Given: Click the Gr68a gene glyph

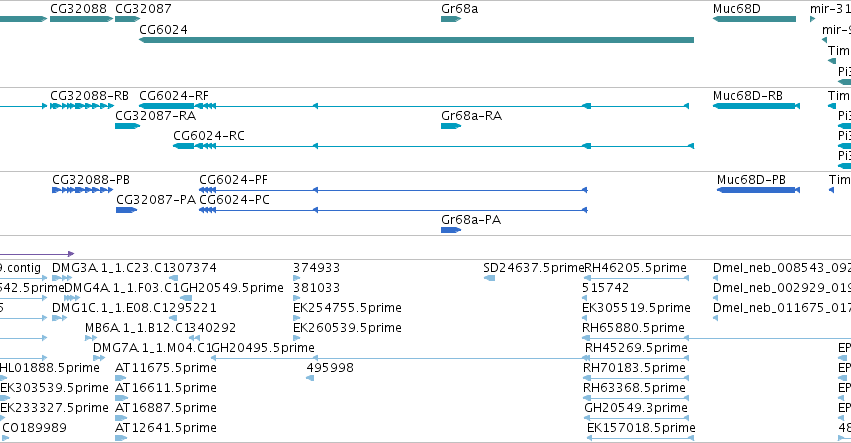Looking at the screenshot, I should point(451,19).
